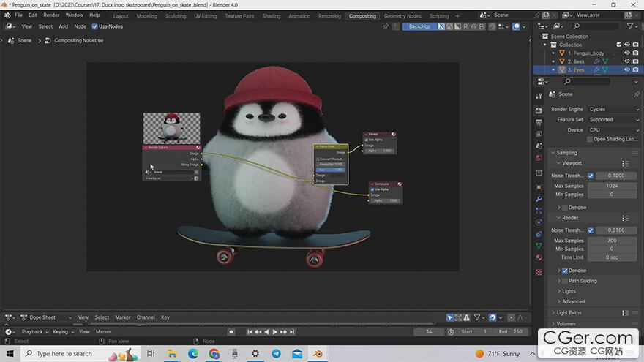644x362 pixels.
Task: Click the pin icon in the compositor header
Action: [x=385, y=26]
